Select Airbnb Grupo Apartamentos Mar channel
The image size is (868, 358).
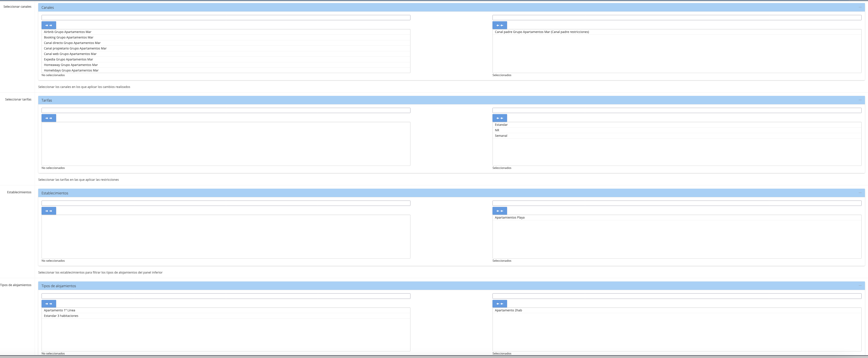67,32
